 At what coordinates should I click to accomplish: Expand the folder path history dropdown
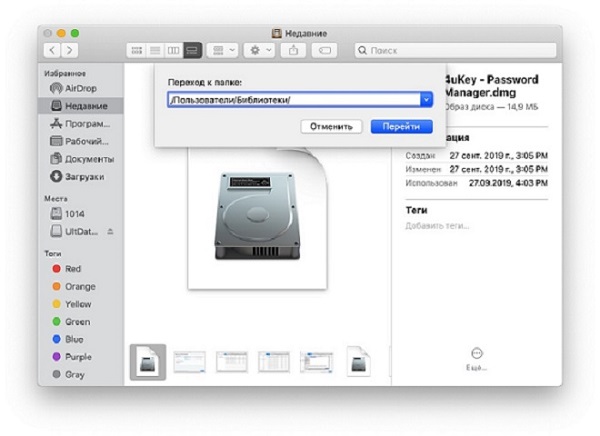coord(426,100)
